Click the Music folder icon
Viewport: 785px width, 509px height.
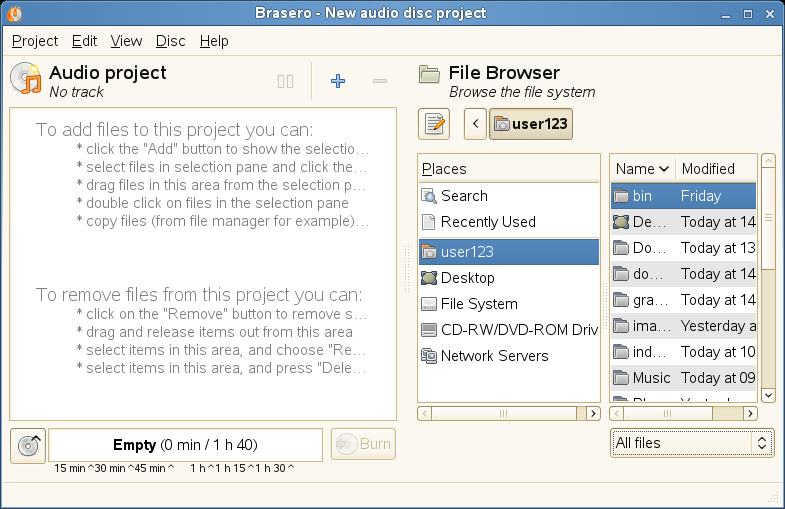click(621, 378)
